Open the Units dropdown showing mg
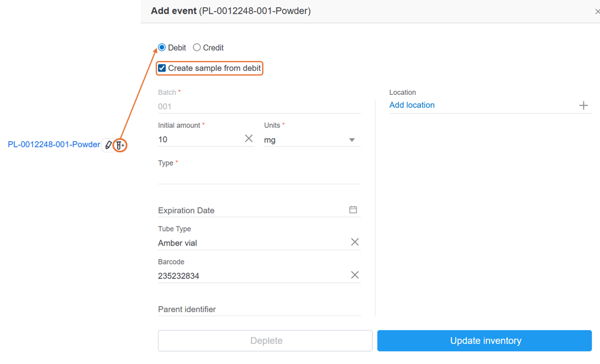 click(x=352, y=140)
